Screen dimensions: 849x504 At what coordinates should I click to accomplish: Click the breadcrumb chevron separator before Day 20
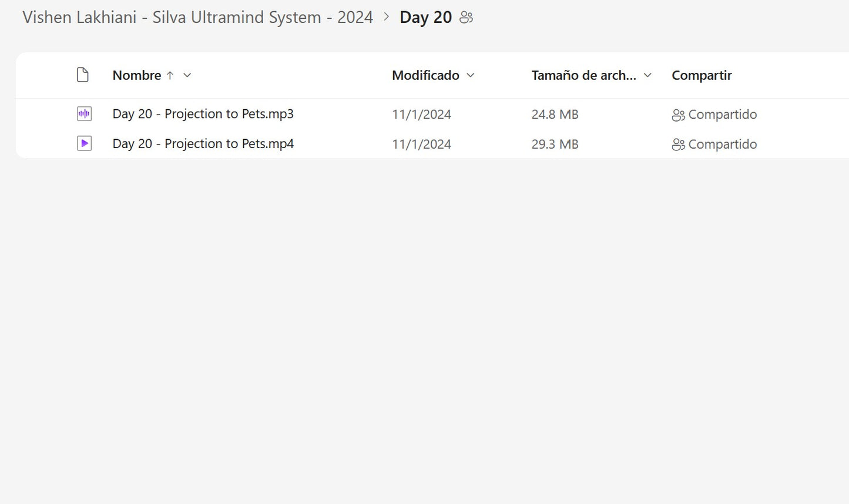coord(386,17)
